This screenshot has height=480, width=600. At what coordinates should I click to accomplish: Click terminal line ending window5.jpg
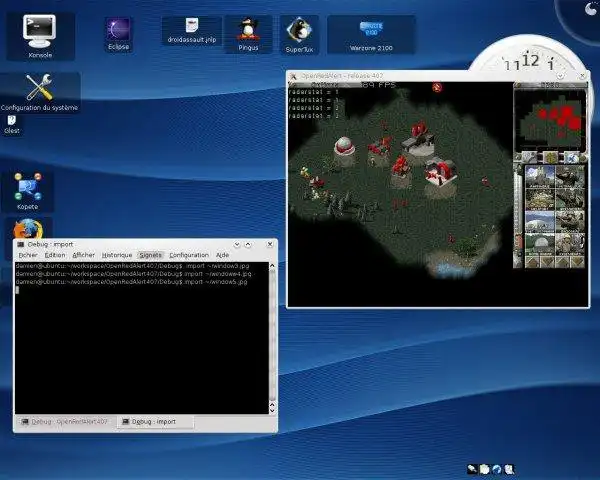coord(132,282)
